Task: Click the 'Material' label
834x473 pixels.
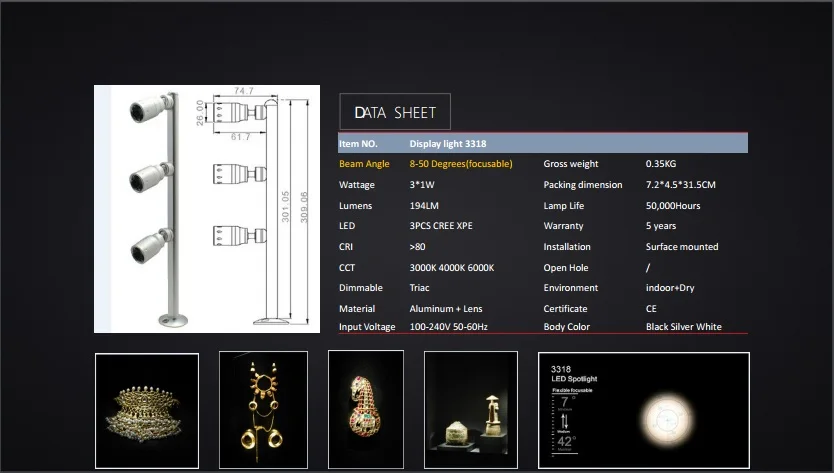Action: [x=357, y=309]
